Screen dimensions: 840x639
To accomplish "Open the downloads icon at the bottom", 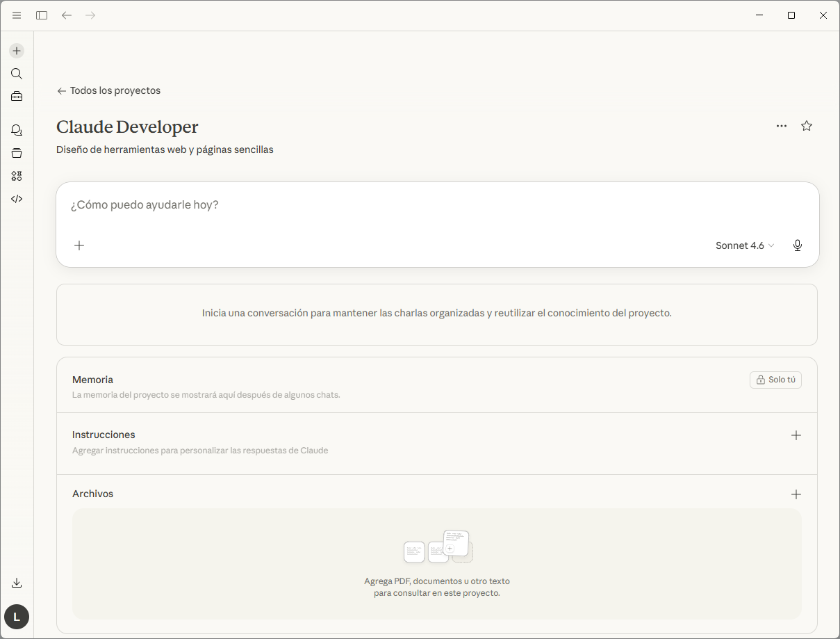I will [16, 583].
